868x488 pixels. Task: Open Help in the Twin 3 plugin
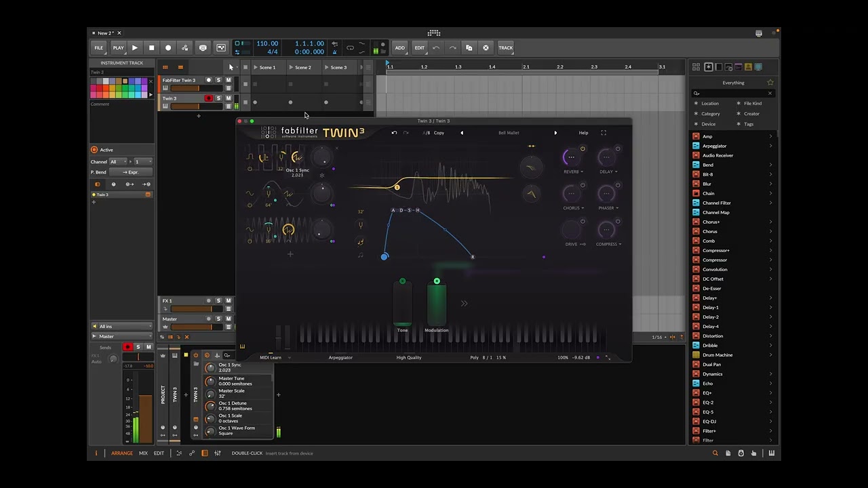pyautogui.click(x=583, y=133)
